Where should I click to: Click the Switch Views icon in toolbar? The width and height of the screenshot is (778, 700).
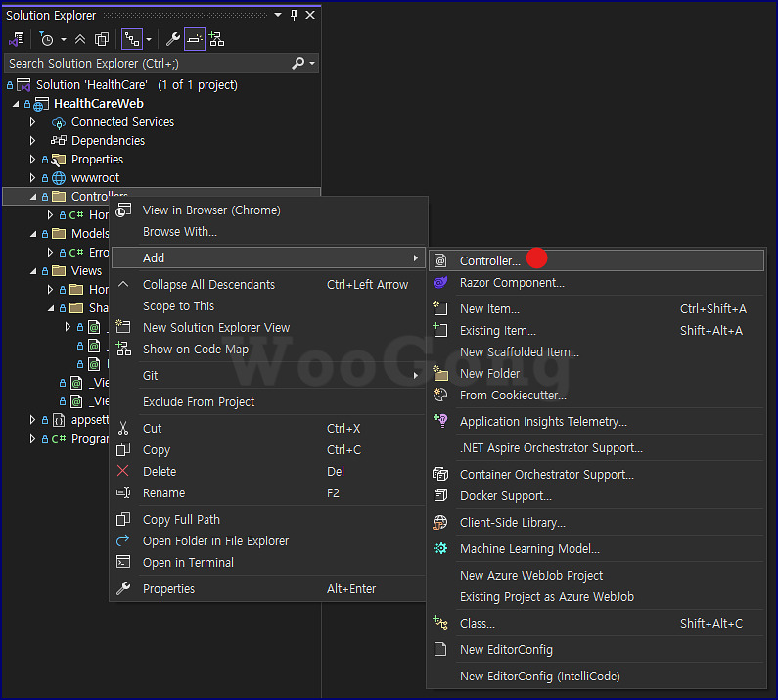pos(16,39)
